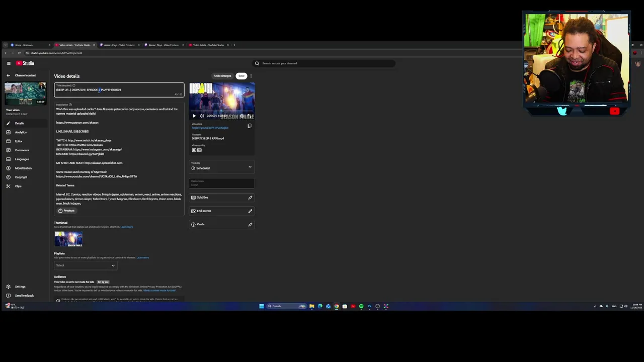Image resolution: width=644 pixels, height=362 pixels.
Task: Open the YouTube Studio hamburger menu
Action: (9, 63)
